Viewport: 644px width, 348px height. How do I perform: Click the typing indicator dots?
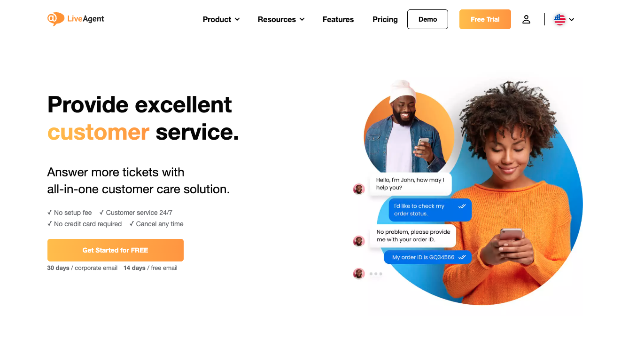pyautogui.click(x=376, y=274)
